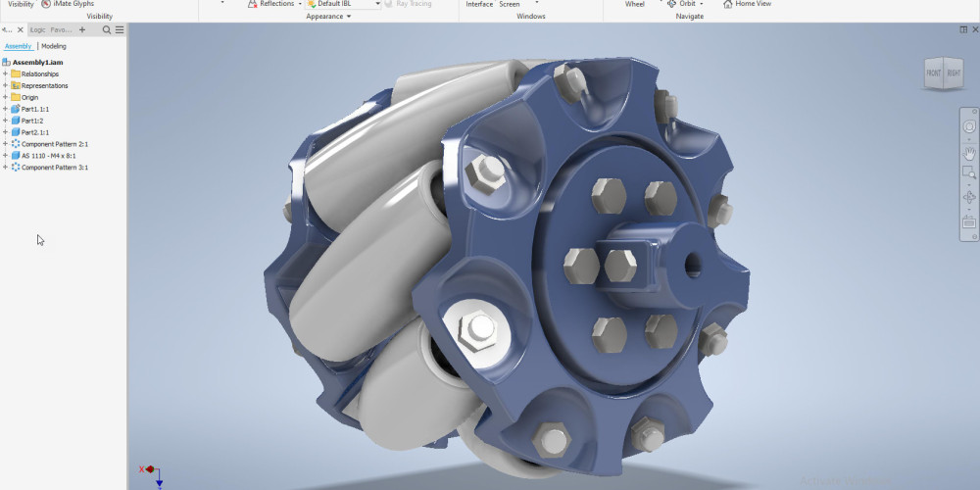Image resolution: width=980 pixels, height=490 pixels.
Task: Expand the AS 1110 - M4 x 8:1 node
Action: pos(5,156)
